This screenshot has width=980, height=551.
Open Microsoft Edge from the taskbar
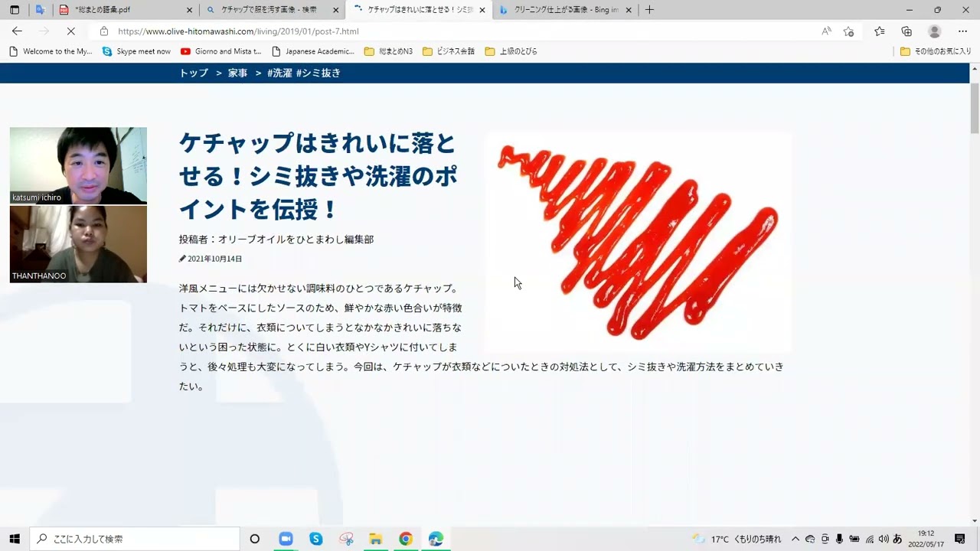[436, 539]
